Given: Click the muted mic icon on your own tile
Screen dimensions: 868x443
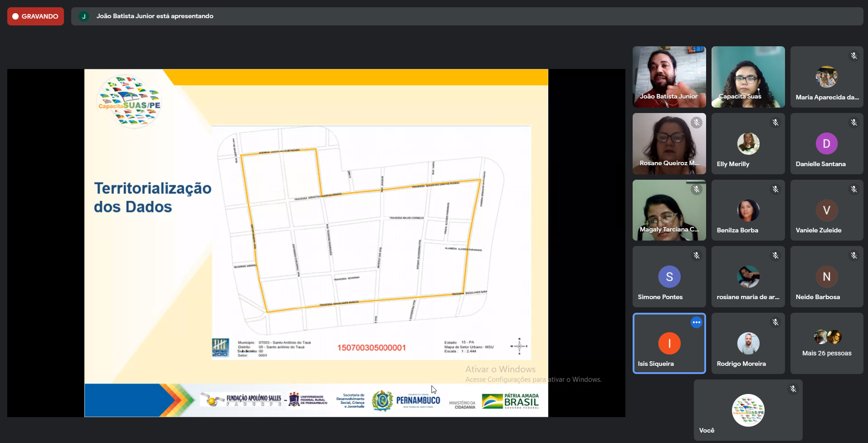Looking at the screenshot, I should click(x=793, y=389).
